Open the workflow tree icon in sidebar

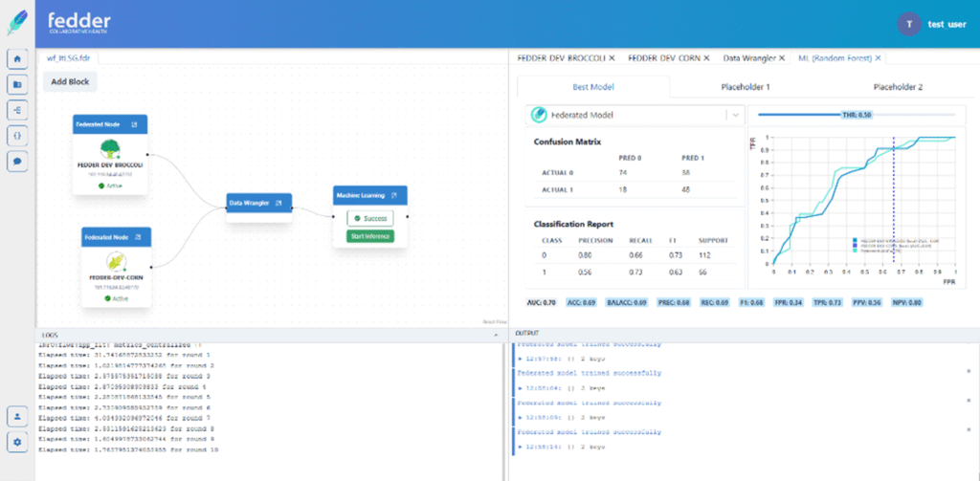(x=17, y=110)
